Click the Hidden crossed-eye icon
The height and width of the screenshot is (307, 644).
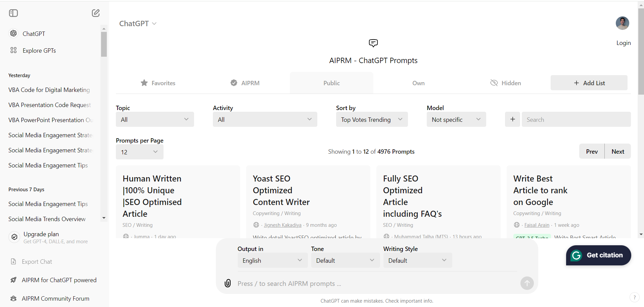[x=494, y=83]
